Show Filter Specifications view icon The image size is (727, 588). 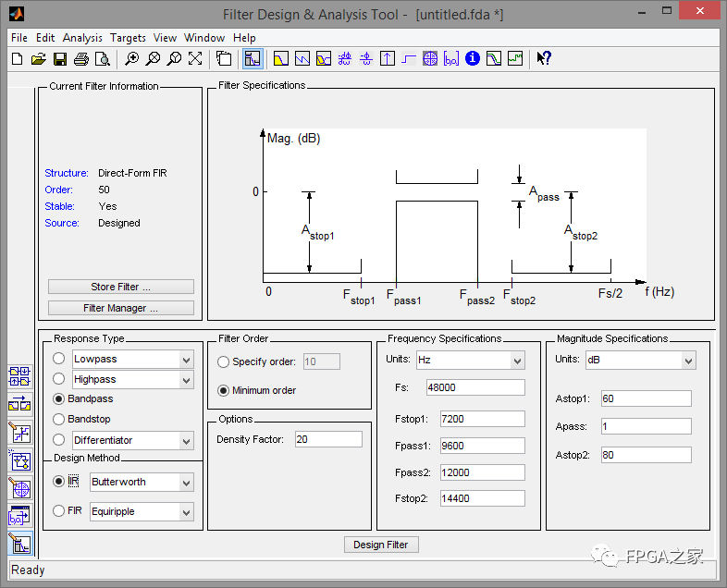(253, 59)
